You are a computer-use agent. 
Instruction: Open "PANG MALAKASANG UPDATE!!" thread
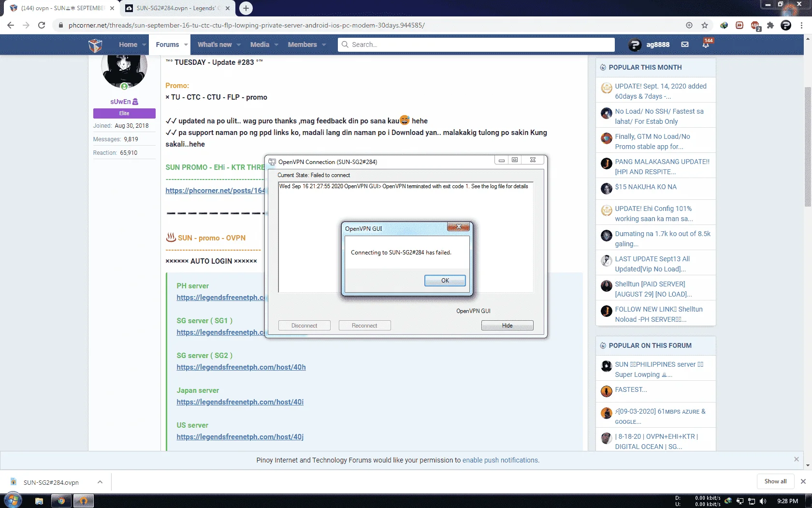[662, 166]
